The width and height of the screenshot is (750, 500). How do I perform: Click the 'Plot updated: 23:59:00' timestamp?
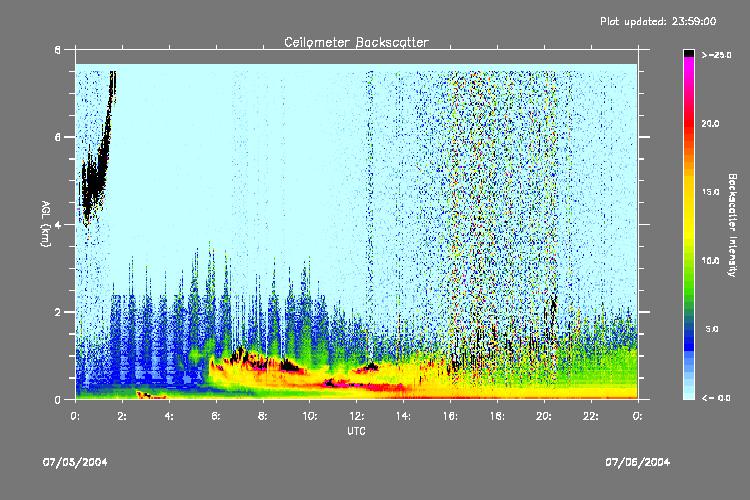(x=658, y=21)
